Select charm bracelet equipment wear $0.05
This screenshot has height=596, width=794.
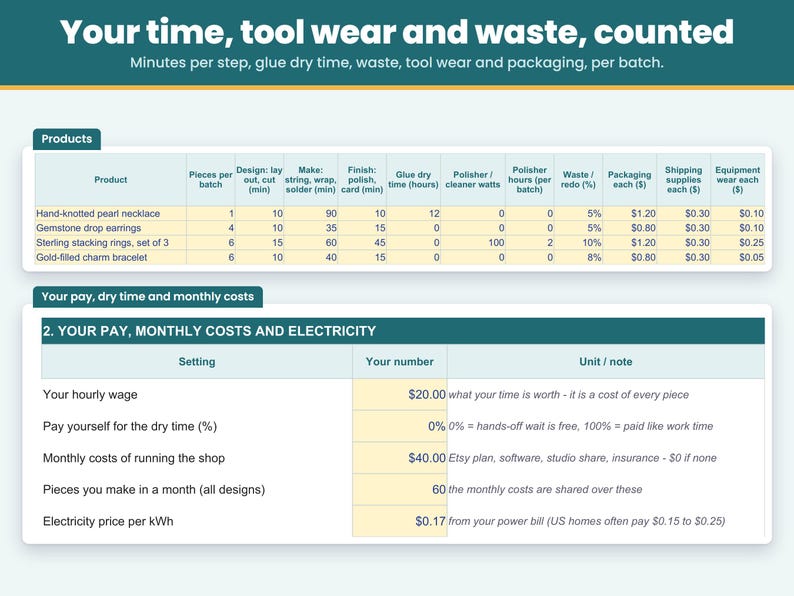pyautogui.click(x=737, y=257)
